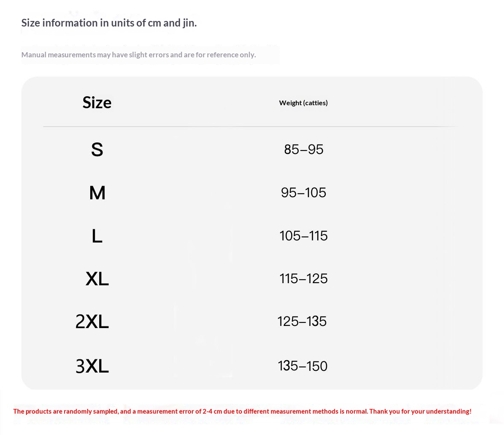This screenshot has width=504, height=435.
Task: Pick the XL size label
Action: pyautogui.click(x=97, y=279)
